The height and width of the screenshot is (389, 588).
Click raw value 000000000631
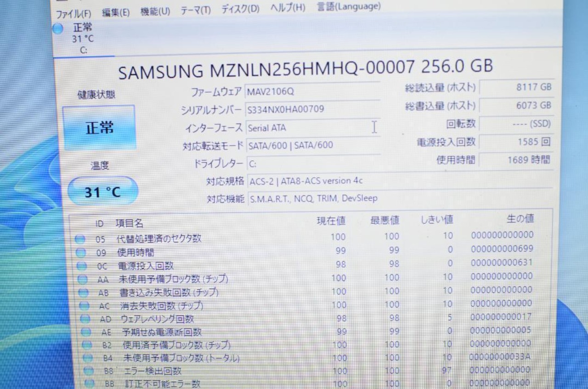click(x=502, y=262)
